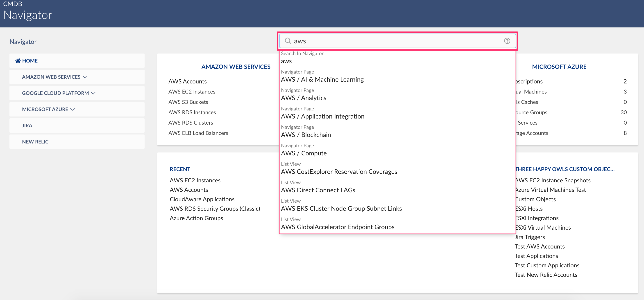Open Test New Relic Accounts
This screenshot has width=644, height=300.
pos(546,275)
